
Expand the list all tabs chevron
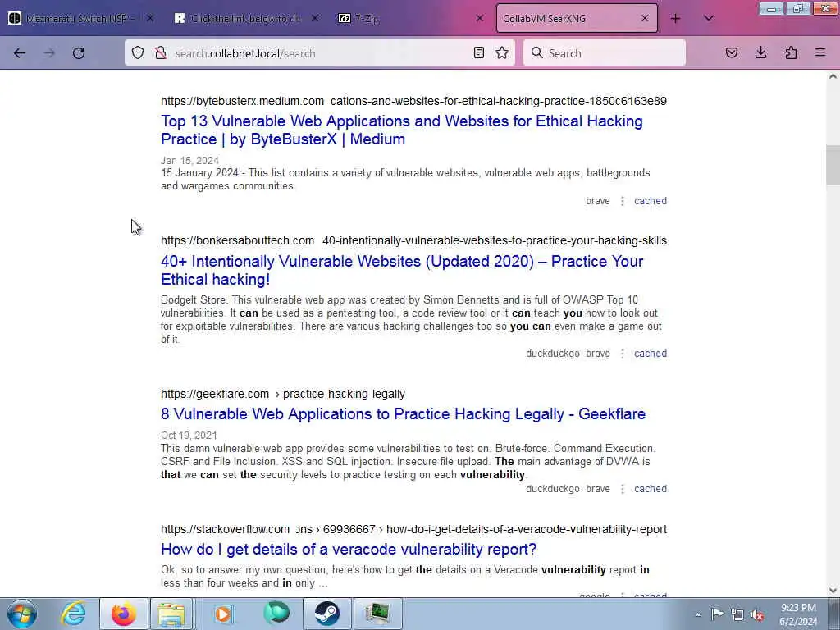[x=709, y=19]
